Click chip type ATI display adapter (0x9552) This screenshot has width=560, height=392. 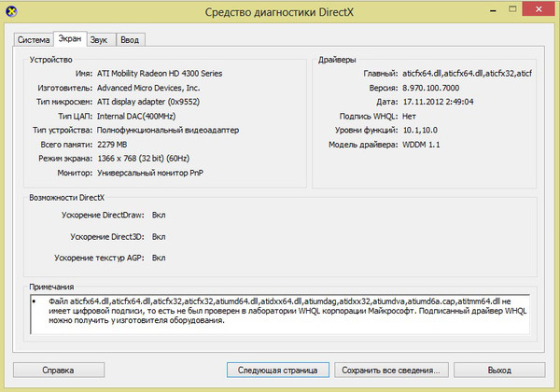pyautogui.click(x=148, y=102)
